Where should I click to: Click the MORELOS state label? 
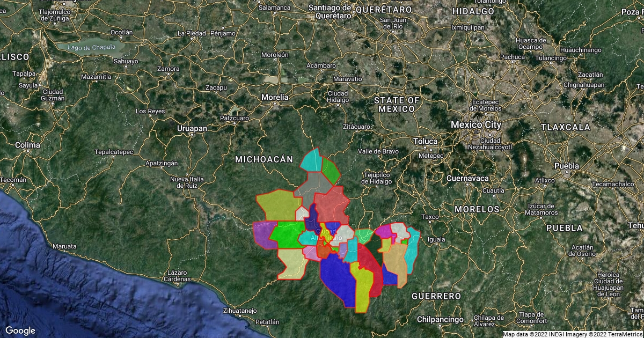click(477, 209)
